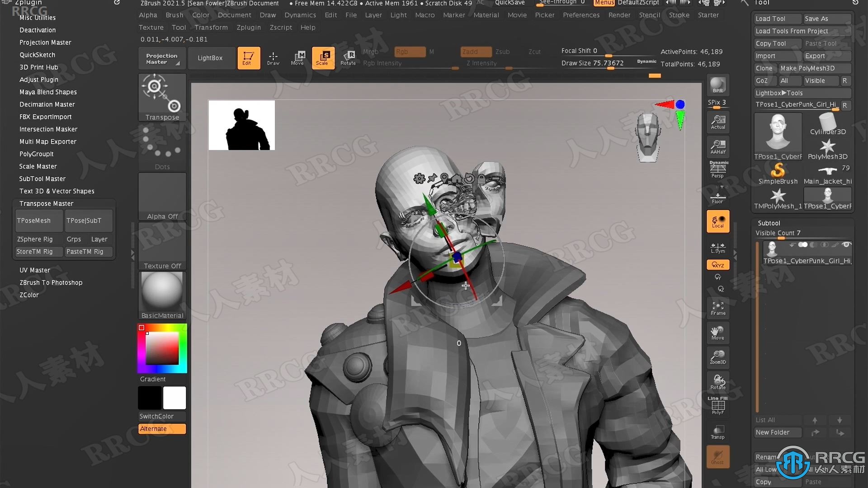Open the Transform menu
Viewport: 868px width, 488px height.
click(211, 28)
